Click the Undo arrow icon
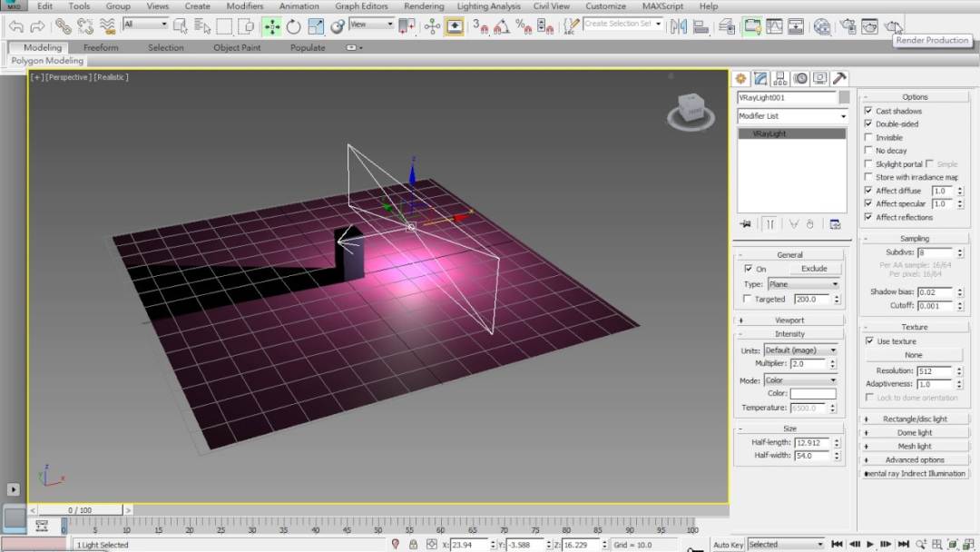 tap(16, 26)
